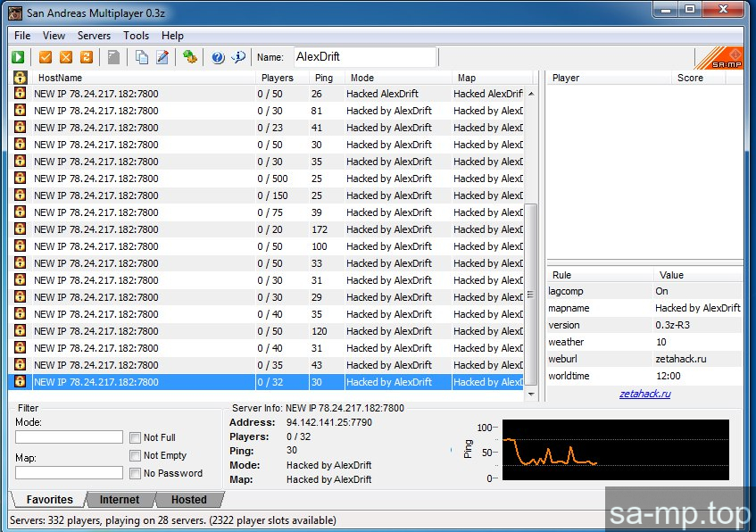Click the lock icon of the 0 / 150 row

click(20, 195)
